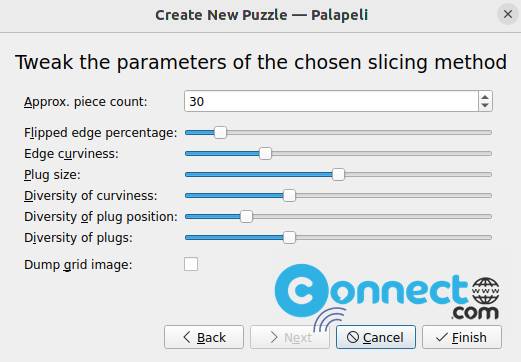521x362 pixels.
Task: Click the Plug size slider handle
Action: (338, 174)
